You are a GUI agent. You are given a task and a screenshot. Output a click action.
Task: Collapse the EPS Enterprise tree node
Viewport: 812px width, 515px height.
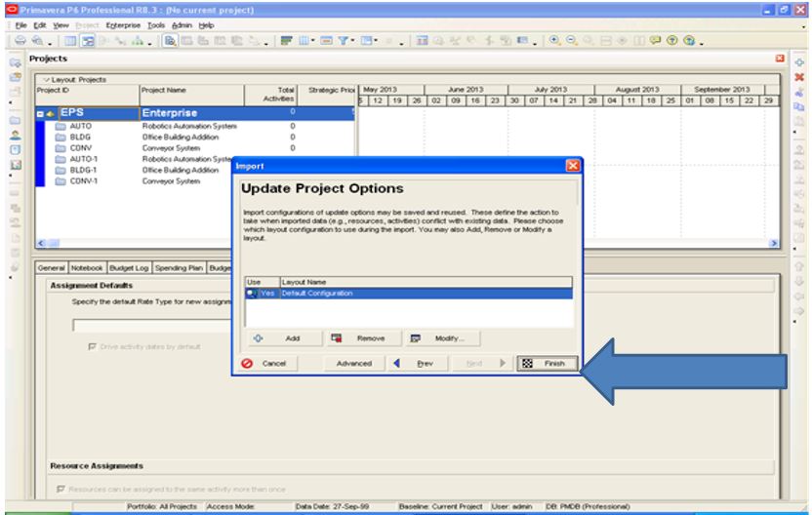point(41,113)
